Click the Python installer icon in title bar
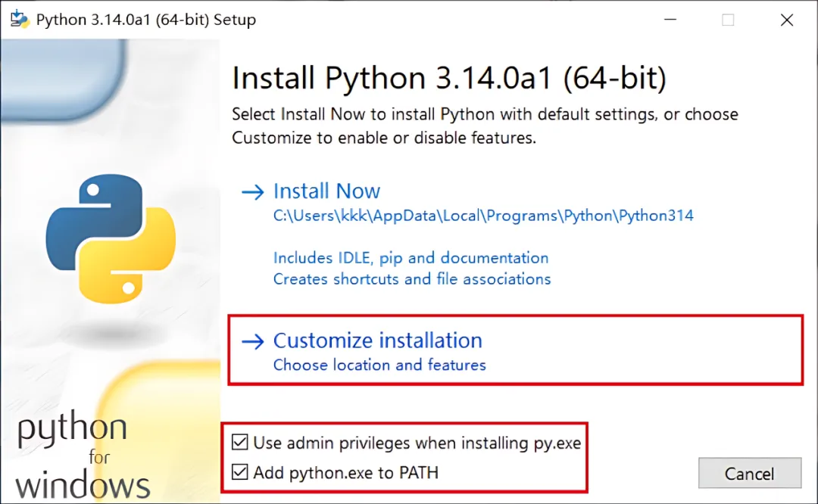Viewport: 818px width, 504px height. click(x=20, y=19)
